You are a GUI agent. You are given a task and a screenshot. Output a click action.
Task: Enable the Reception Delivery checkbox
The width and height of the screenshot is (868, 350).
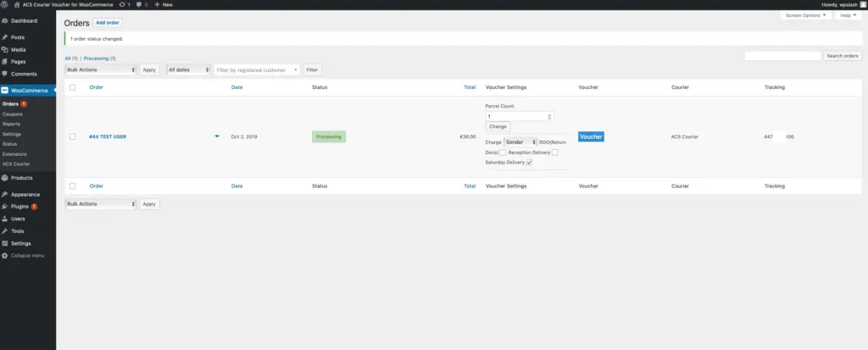(x=554, y=153)
